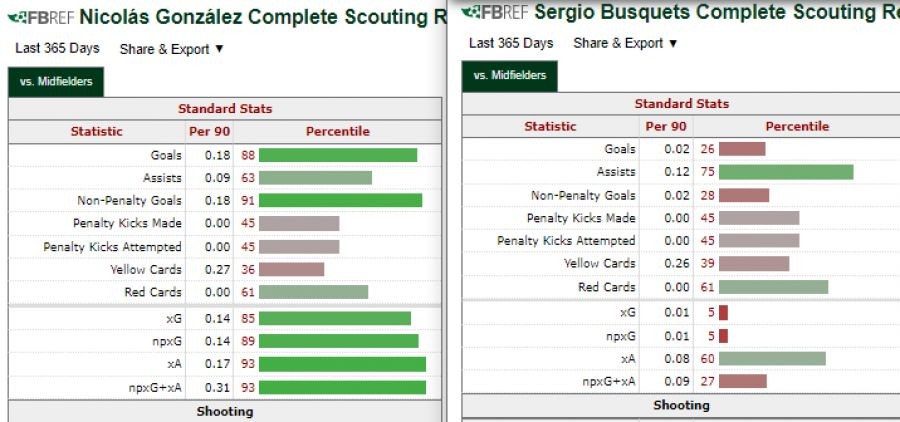Click Standard Stats header in right panel
The height and width of the screenshot is (422, 900).
[x=681, y=104]
